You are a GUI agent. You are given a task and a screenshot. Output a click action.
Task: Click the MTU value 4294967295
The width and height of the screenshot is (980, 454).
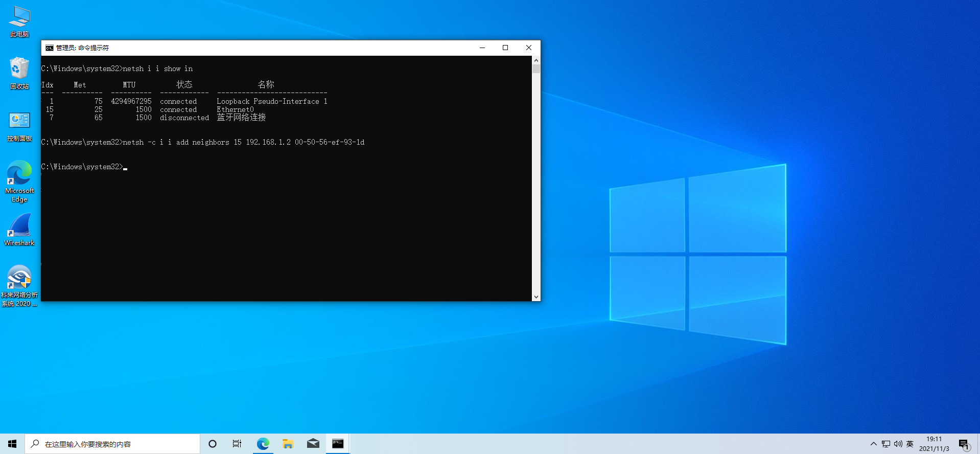131,101
